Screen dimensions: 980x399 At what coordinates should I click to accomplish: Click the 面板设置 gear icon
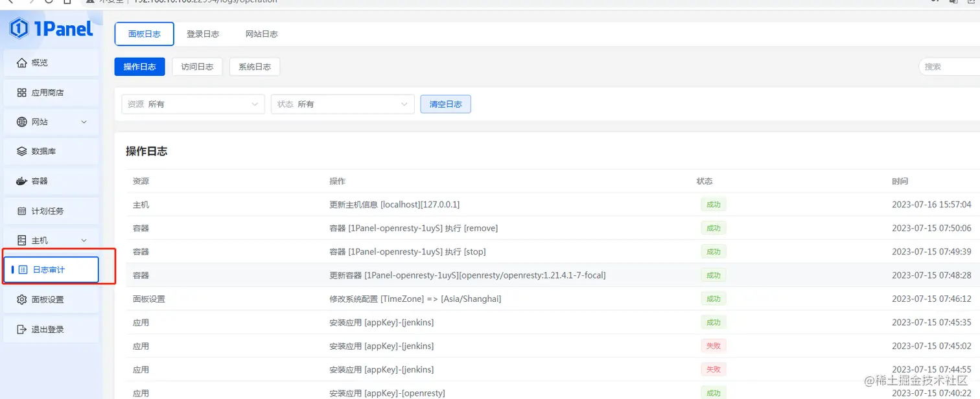(22, 299)
